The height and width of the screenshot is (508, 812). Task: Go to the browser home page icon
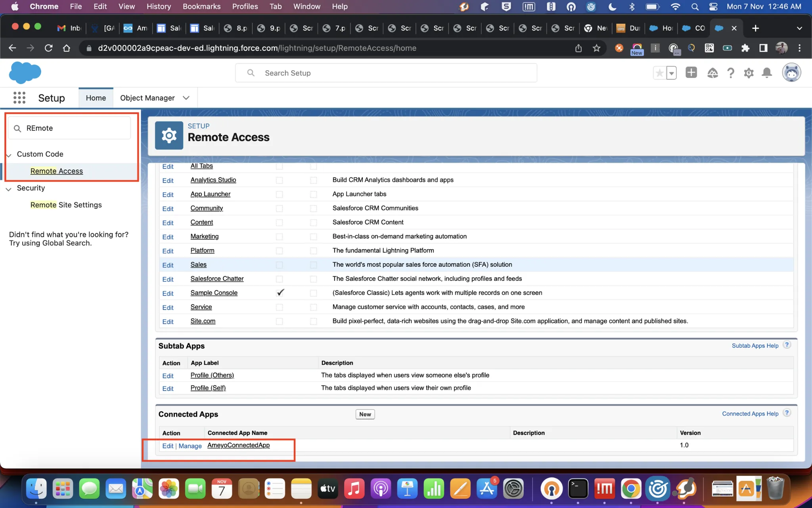(67, 48)
